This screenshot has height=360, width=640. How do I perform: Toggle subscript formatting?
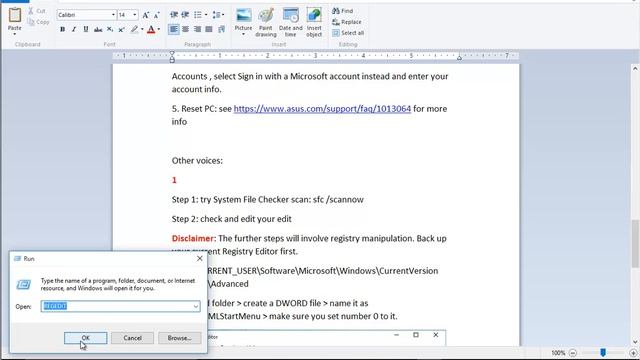[110, 29]
